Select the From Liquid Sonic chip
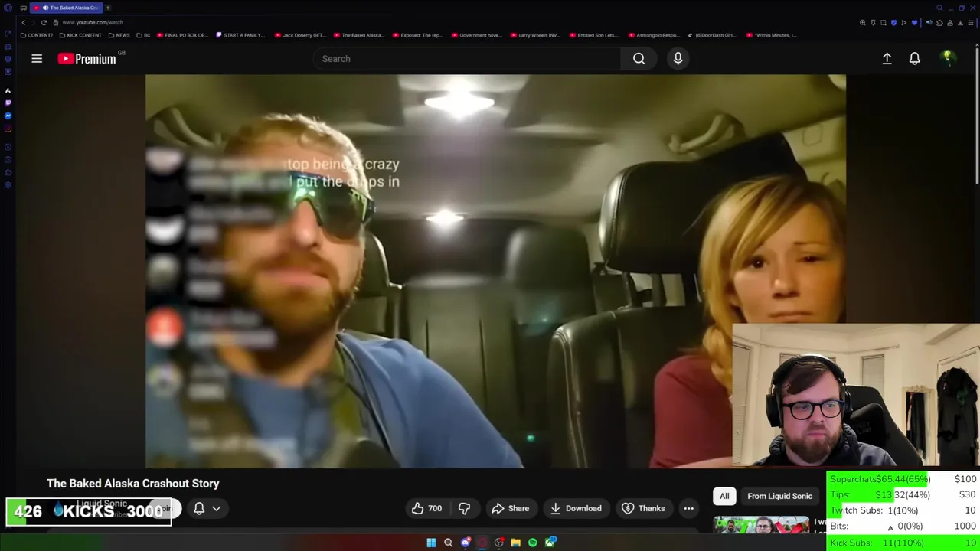This screenshot has height=551, width=980. pos(779,496)
